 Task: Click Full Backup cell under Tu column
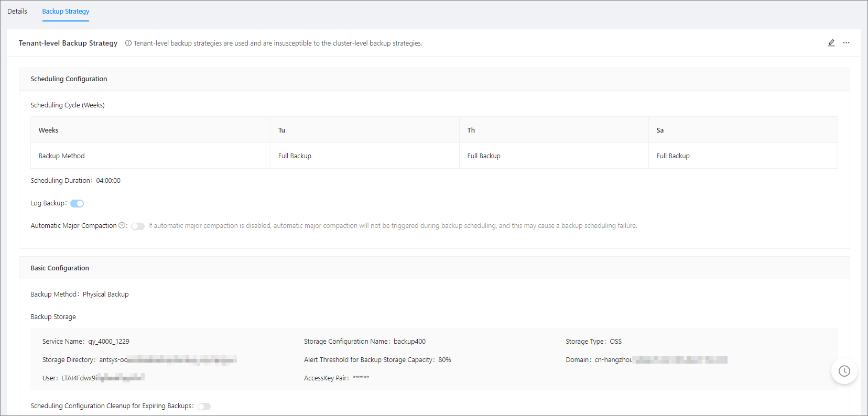(x=295, y=156)
